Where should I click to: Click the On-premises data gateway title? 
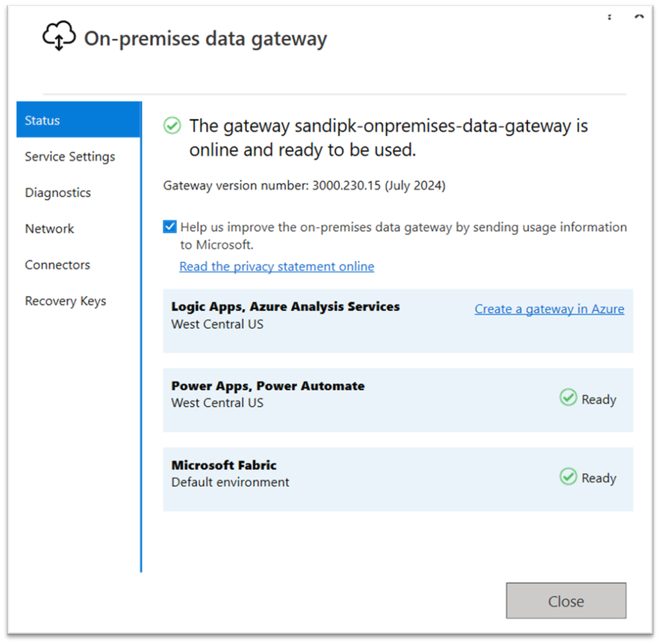coord(205,39)
